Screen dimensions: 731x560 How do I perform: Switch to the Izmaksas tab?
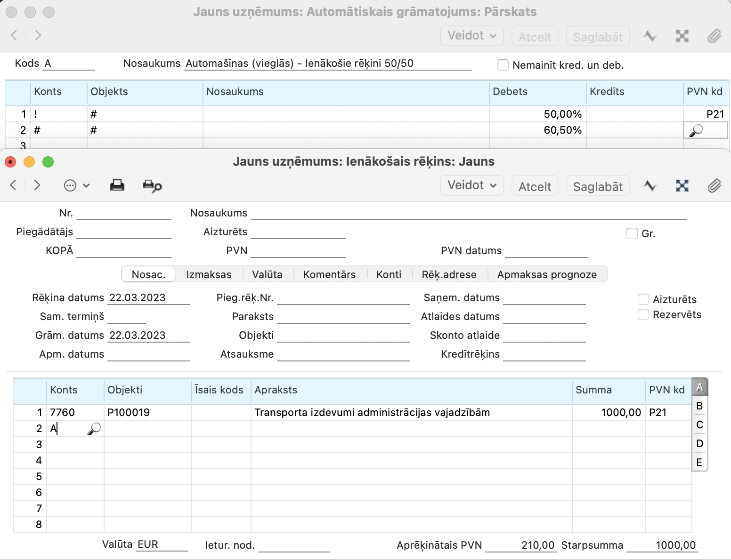(209, 274)
